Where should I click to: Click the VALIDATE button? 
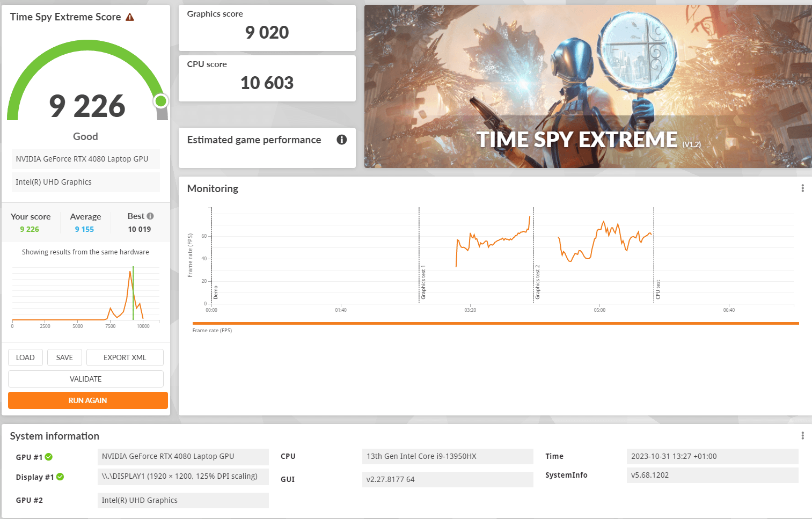pyautogui.click(x=86, y=379)
